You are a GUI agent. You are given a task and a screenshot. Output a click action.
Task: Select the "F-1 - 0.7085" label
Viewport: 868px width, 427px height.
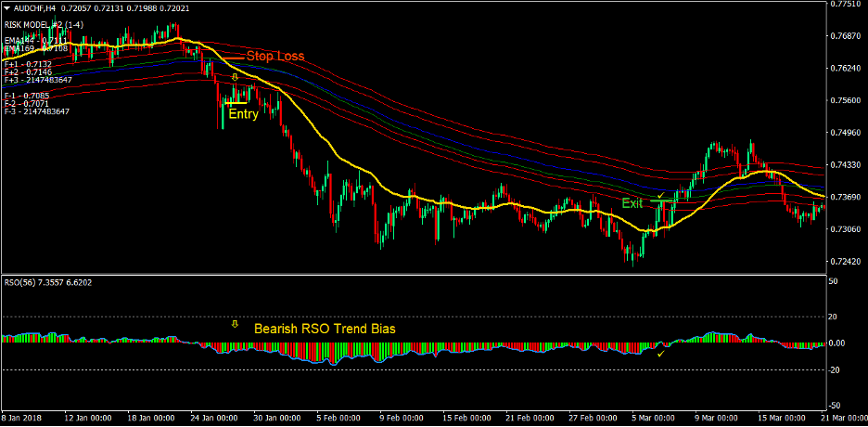coord(26,96)
